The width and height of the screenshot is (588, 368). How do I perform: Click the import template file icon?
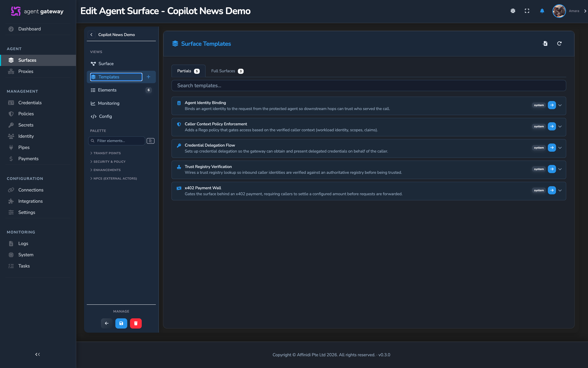tap(545, 43)
